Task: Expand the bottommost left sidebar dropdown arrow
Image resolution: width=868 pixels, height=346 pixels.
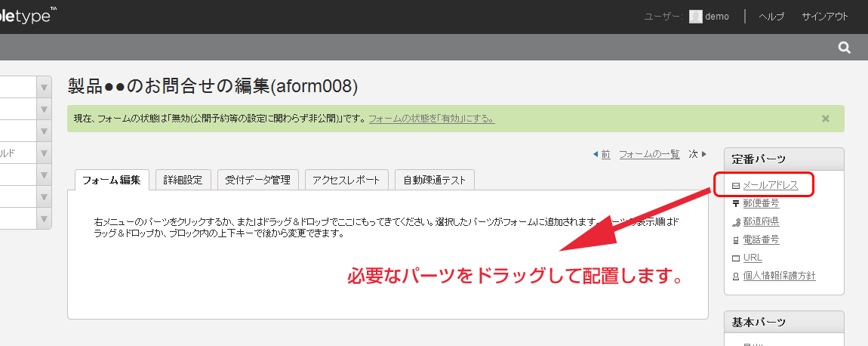Action: coord(44,219)
